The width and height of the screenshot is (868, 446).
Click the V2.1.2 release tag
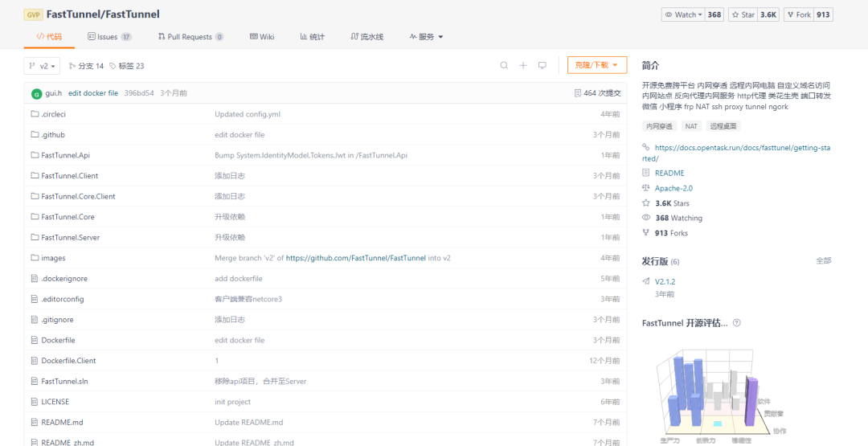point(665,281)
